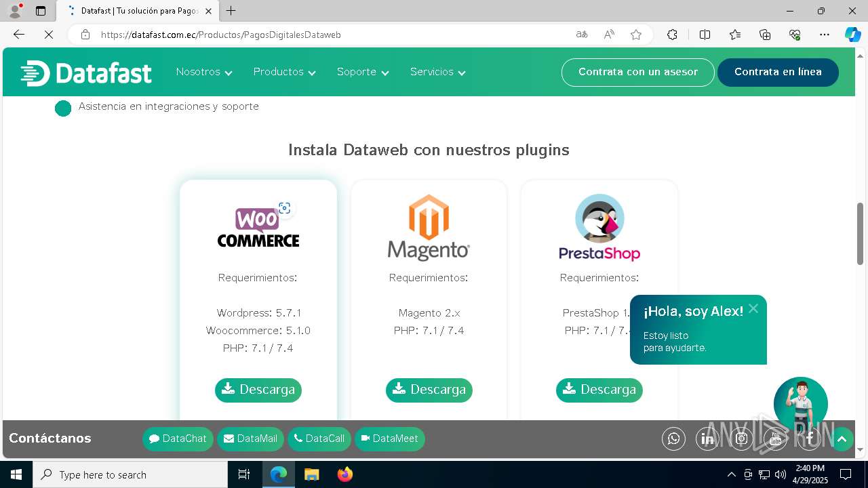868x488 pixels.
Task: Open browser Extensions icon
Action: pos(672,35)
